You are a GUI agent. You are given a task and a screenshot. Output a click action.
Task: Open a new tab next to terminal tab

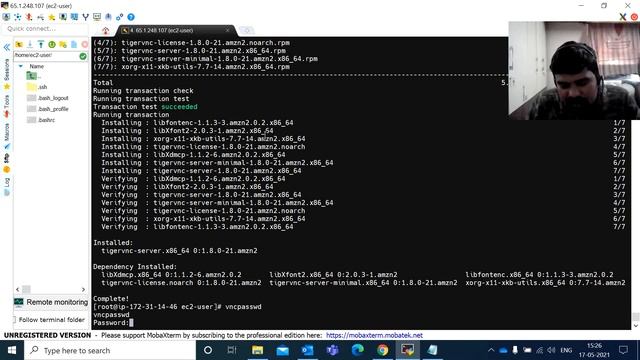tap(247, 30)
